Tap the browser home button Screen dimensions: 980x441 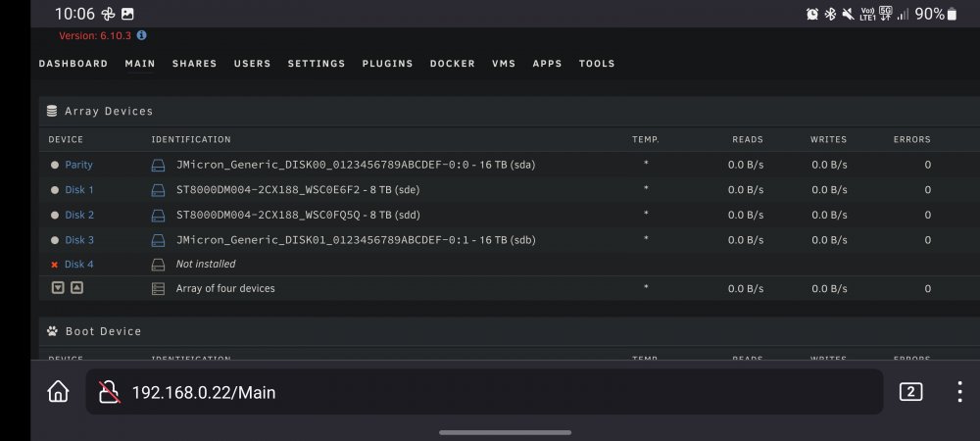click(x=58, y=392)
